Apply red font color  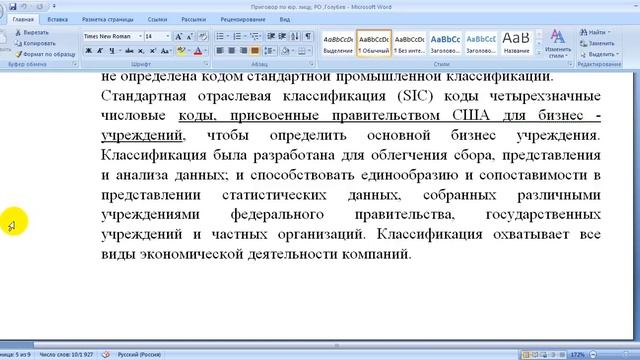(x=198, y=51)
